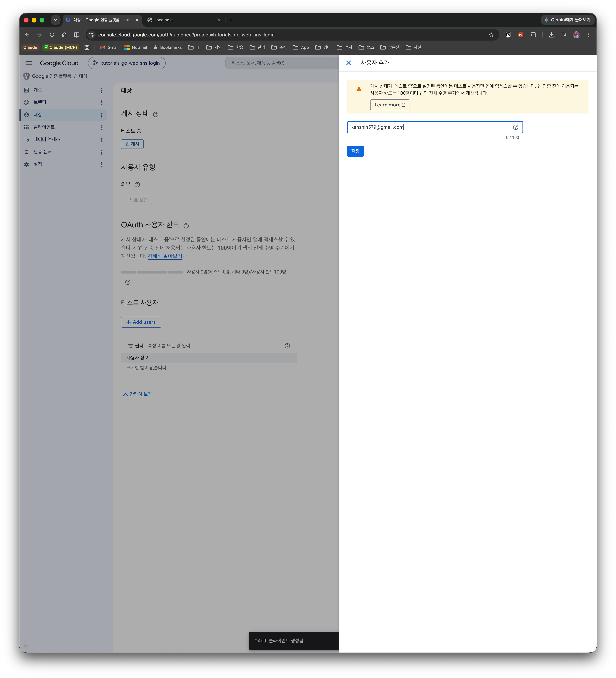This screenshot has height=678, width=616.
Task: Open browser home page
Action: pyautogui.click(x=64, y=35)
